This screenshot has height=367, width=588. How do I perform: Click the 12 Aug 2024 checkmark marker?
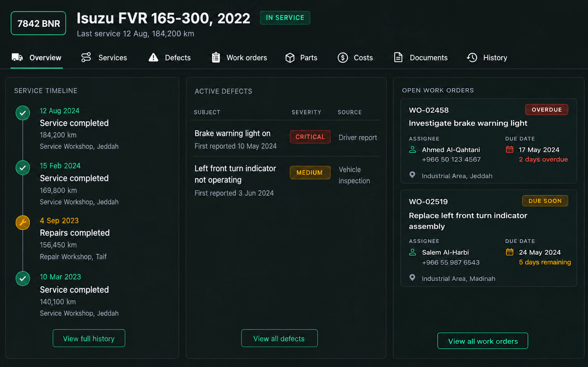pyautogui.click(x=23, y=113)
